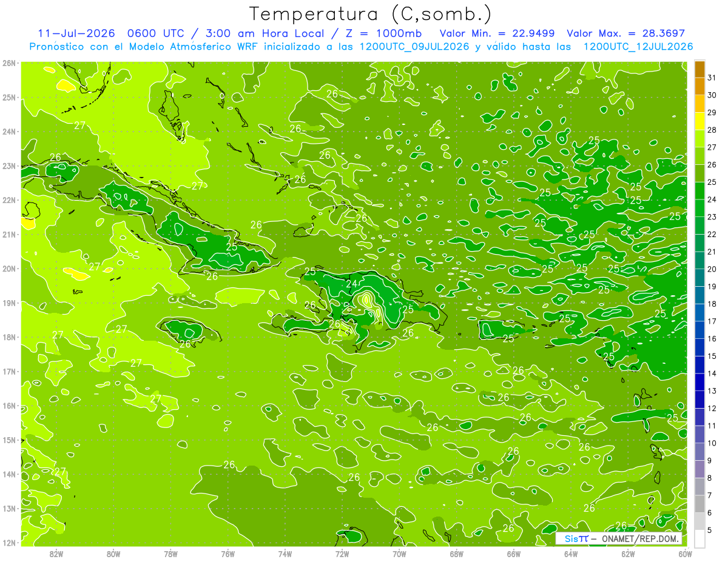Screen dimensions: 728x562
Task: Click the "Valor Min. = 22.9499" value
Action: [x=498, y=33]
